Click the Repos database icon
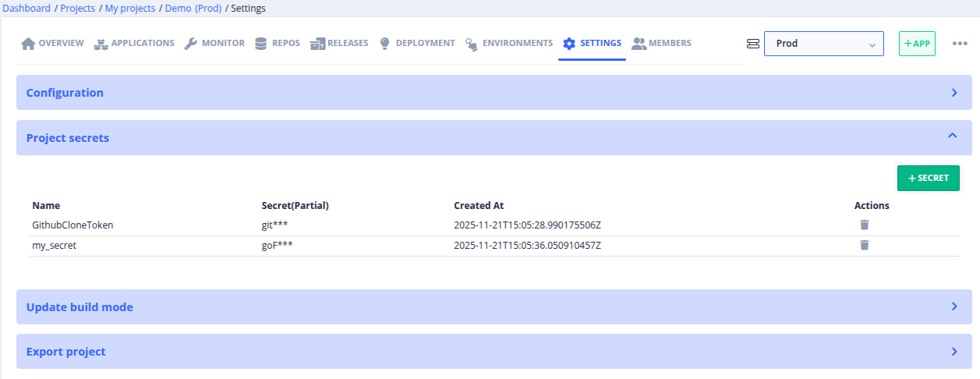Screen dimensions: 980x379 (260, 44)
